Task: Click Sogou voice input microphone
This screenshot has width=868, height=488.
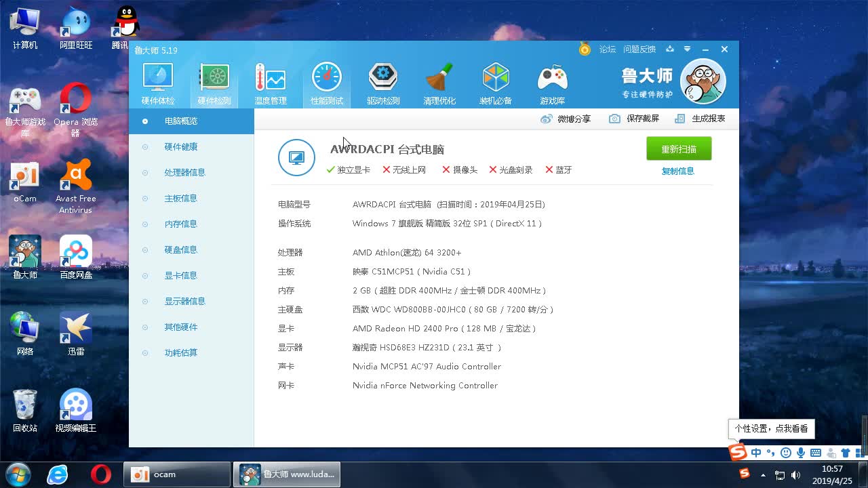Action: click(801, 453)
